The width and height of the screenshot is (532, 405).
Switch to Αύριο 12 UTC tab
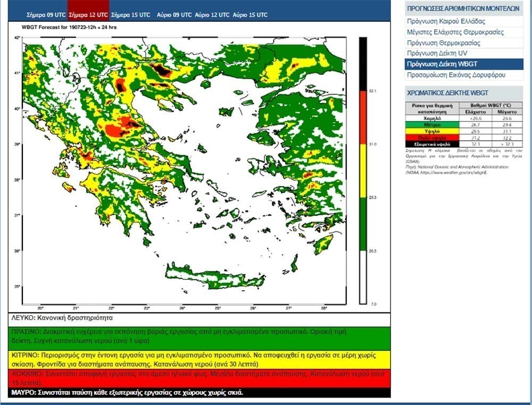point(212,15)
